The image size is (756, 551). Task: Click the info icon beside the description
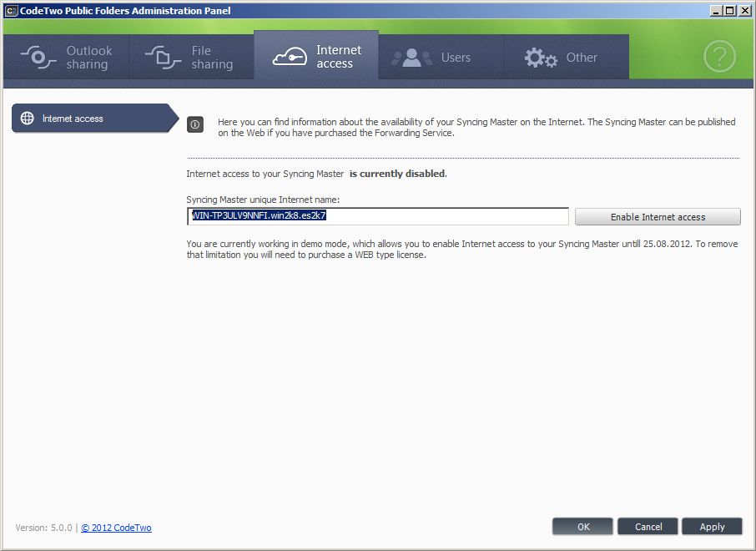[195, 124]
